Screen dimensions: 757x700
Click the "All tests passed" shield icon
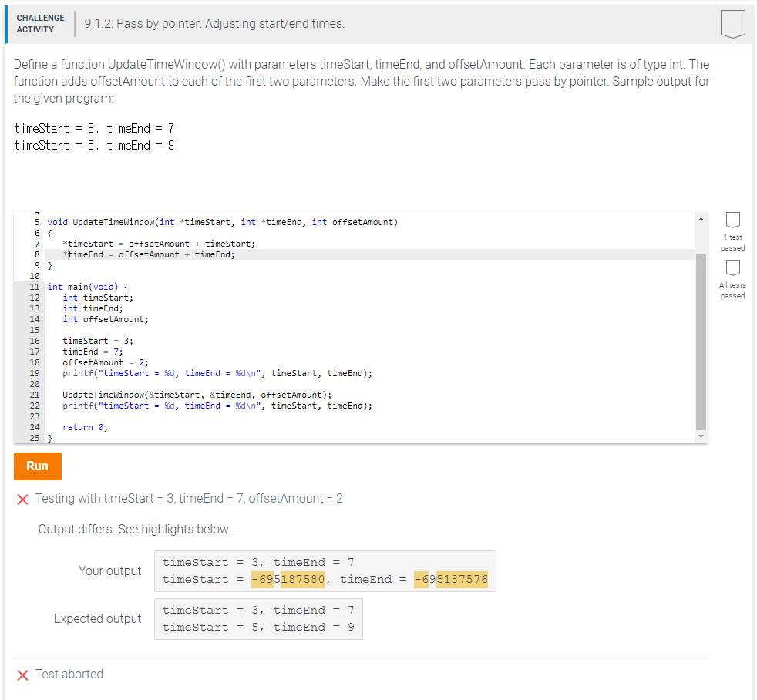coord(732,268)
